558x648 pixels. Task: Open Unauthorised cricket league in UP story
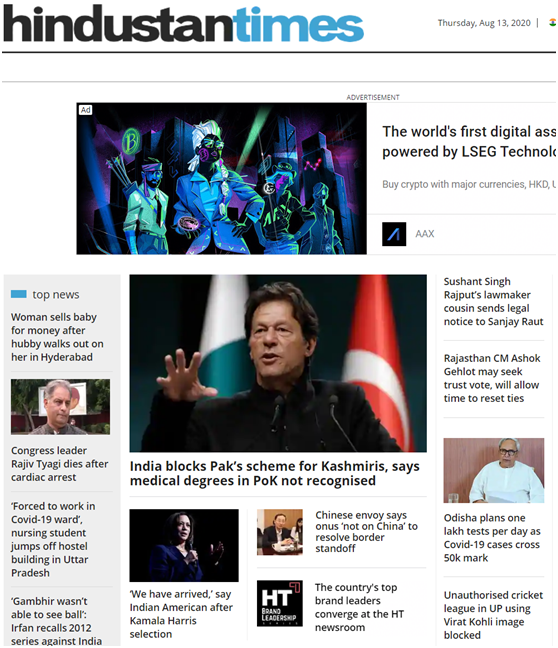click(493, 615)
